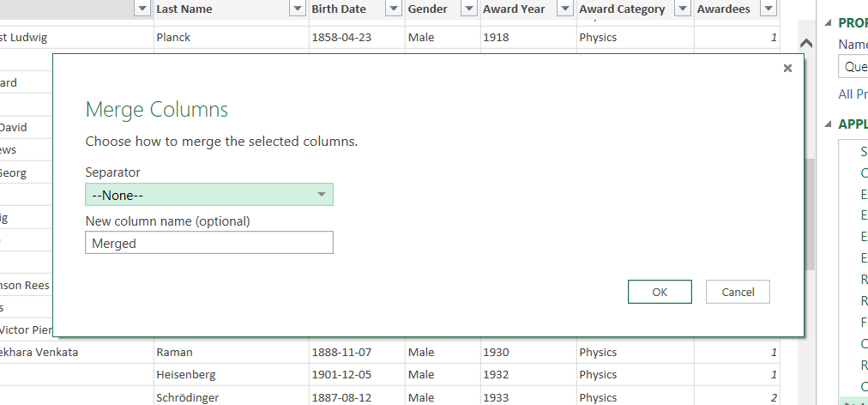Select the Award Category column header
The height and width of the screenshot is (405, 868).
pos(622,9)
